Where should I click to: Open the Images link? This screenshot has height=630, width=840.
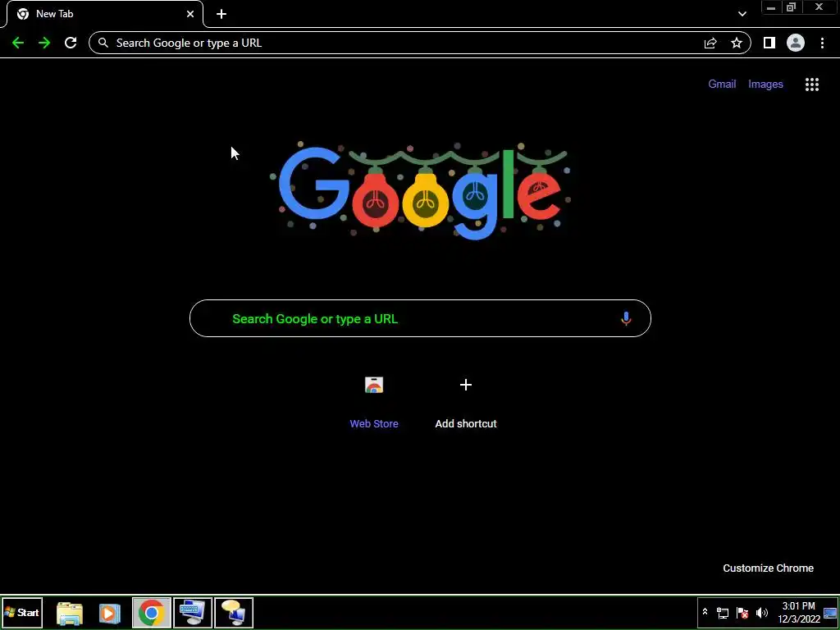tap(765, 84)
